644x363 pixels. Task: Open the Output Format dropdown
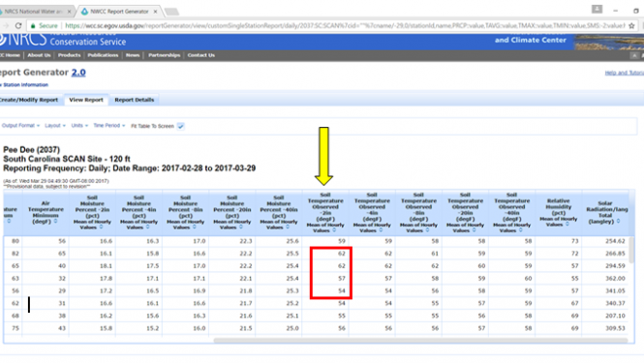[x=20, y=126]
